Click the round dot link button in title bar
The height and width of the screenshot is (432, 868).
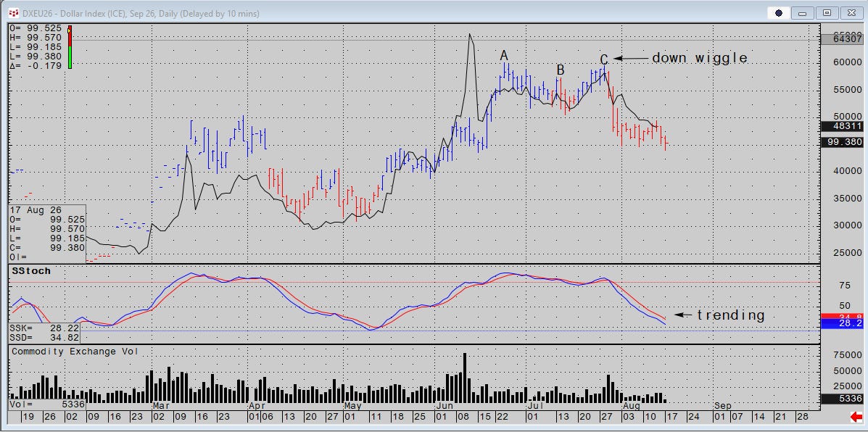(778, 13)
